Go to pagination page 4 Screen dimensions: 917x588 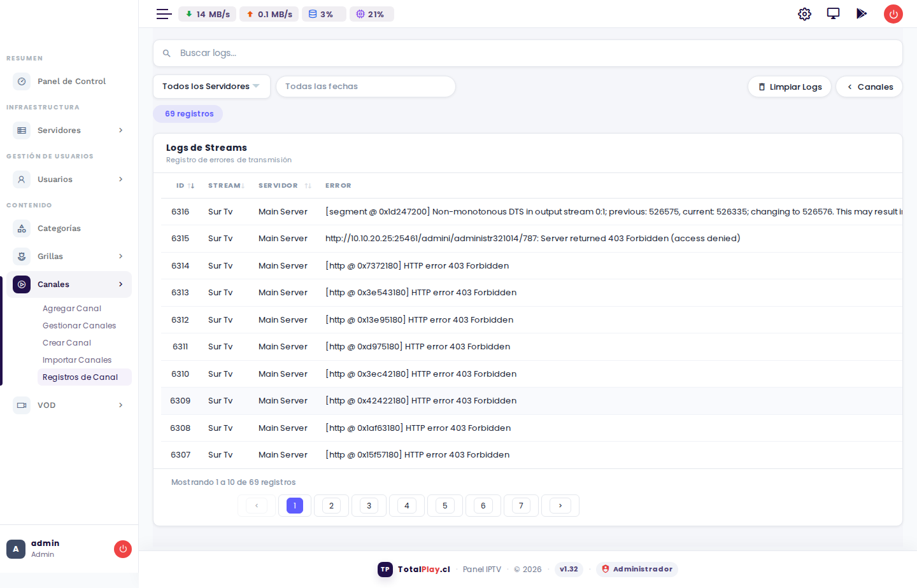tap(407, 506)
